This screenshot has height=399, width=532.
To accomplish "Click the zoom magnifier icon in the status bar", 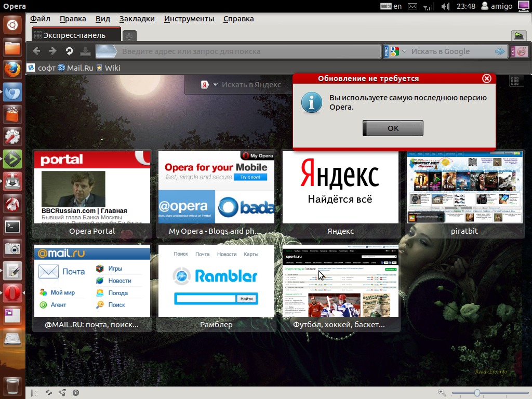I will [442, 393].
